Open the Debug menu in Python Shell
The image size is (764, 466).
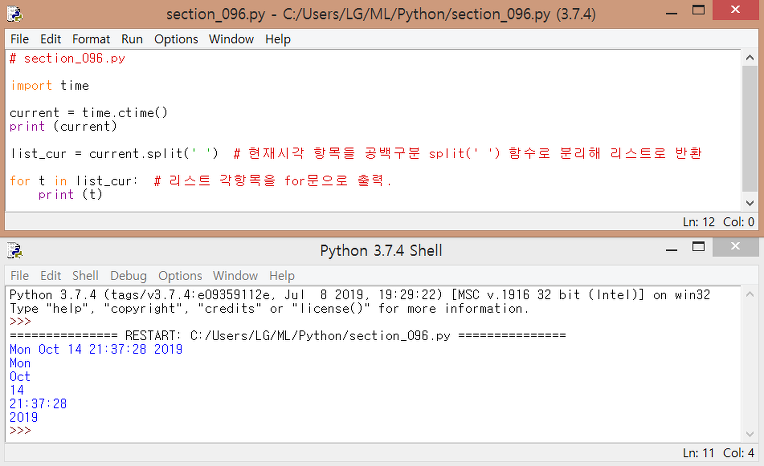pyautogui.click(x=128, y=276)
